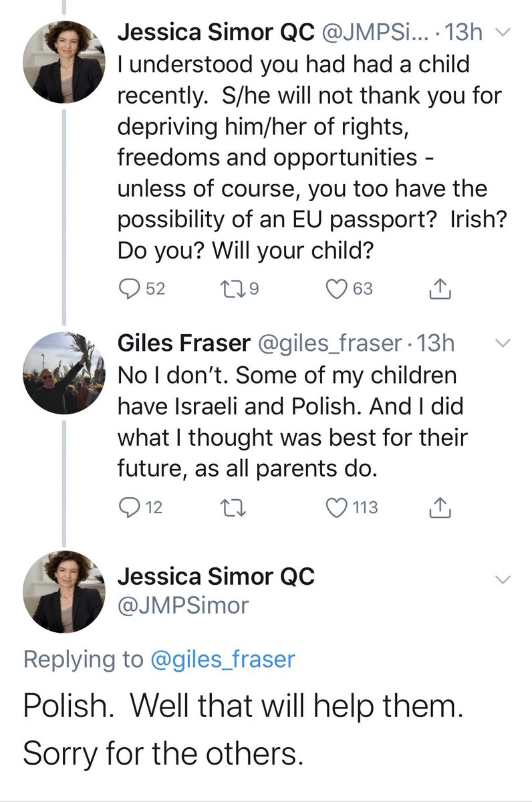Viewport: 532px width, 802px height.
Task: Share Giles Fraser's tweet
Action: 438,508
